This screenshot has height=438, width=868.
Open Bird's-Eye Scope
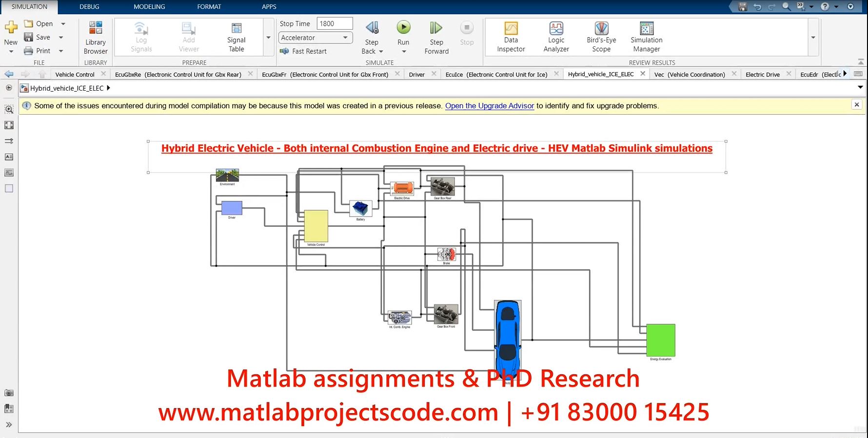coord(601,37)
